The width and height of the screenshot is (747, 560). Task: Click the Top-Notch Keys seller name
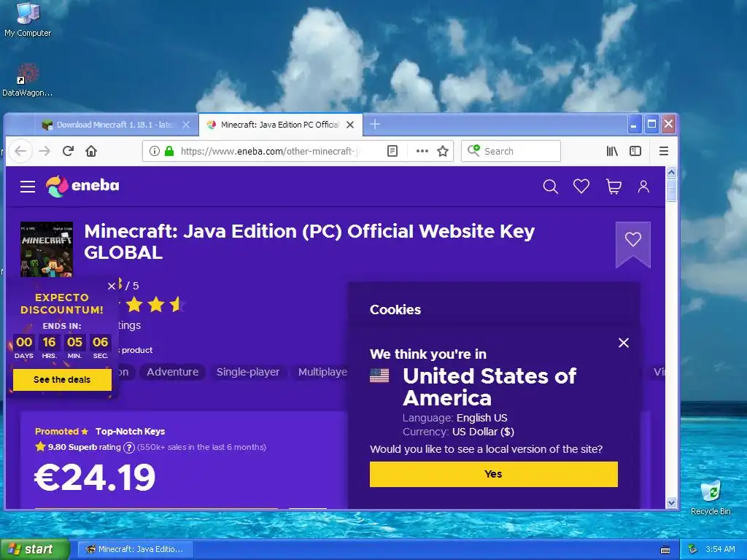pyautogui.click(x=130, y=432)
